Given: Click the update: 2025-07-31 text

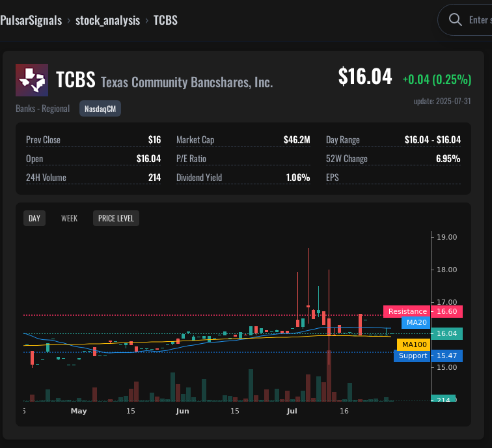Looking at the screenshot, I should pos(442,101).
